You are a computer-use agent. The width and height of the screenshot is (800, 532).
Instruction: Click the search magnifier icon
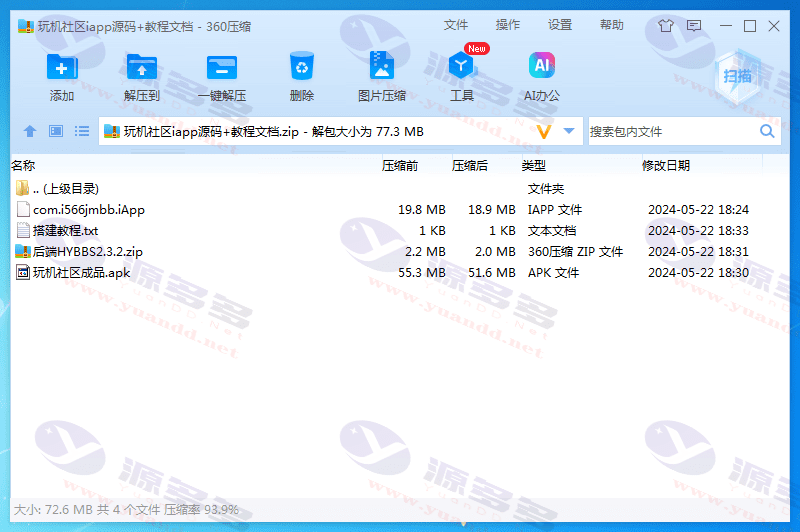coord(767,132)
